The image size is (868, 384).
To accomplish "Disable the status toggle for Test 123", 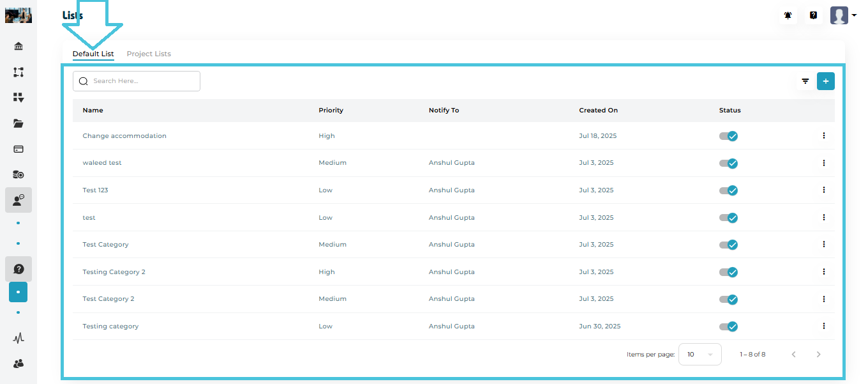I will tap(728, 190).
